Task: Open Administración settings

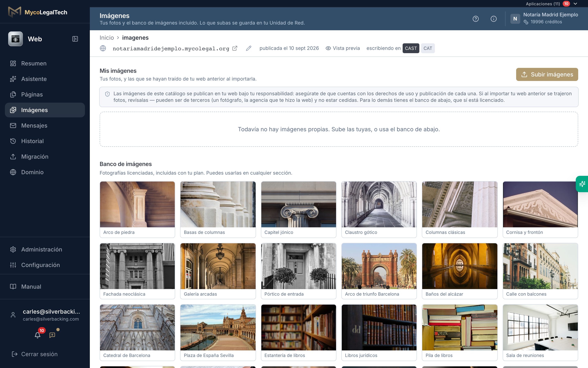Action: pyautogui.click(x=45, y=249)
